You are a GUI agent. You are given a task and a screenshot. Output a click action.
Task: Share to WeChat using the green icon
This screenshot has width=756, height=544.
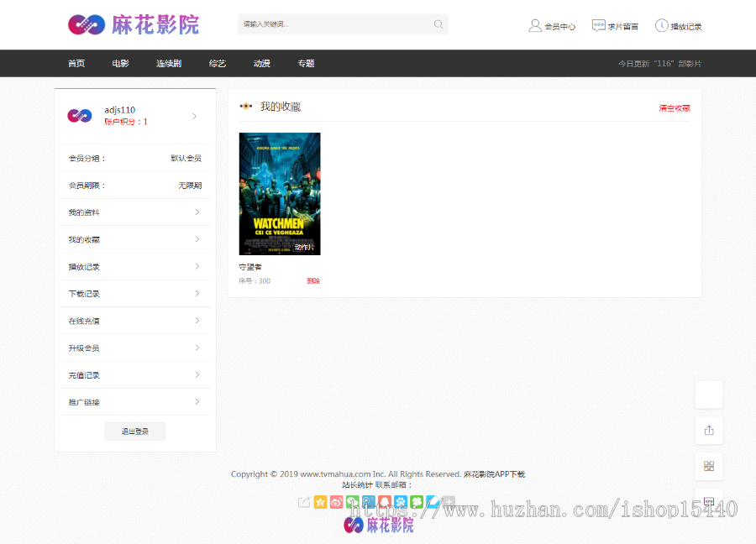(352, 501)
